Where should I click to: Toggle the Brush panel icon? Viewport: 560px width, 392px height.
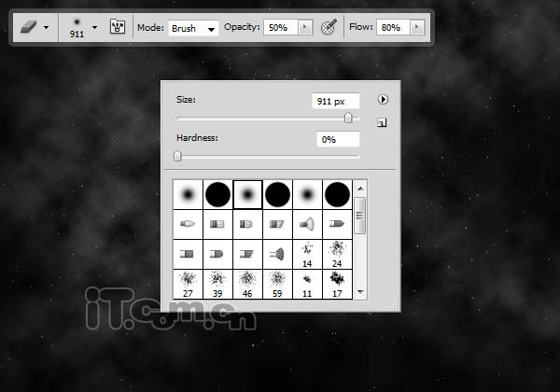click(x=118, y=27)
